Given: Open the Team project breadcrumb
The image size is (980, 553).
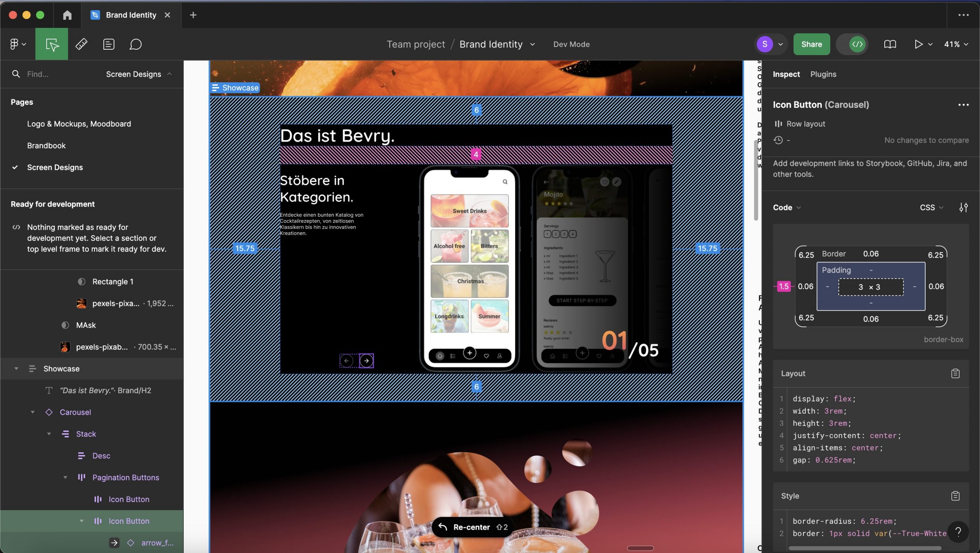Looking at the screenshot, I should point(416,44).
